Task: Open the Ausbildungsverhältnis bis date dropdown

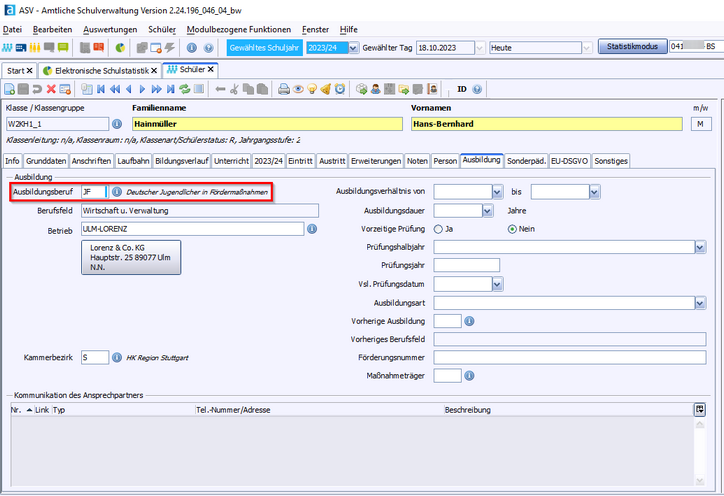Action: (595, 192)
